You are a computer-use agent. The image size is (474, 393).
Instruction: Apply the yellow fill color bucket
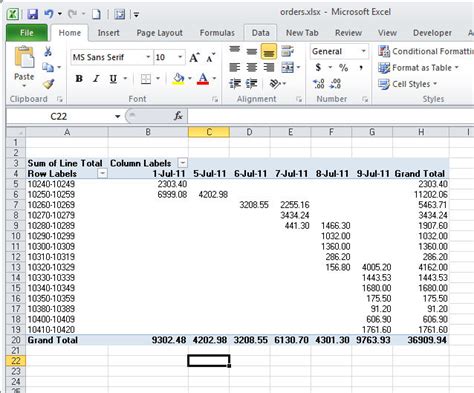[x=179, y=79]
